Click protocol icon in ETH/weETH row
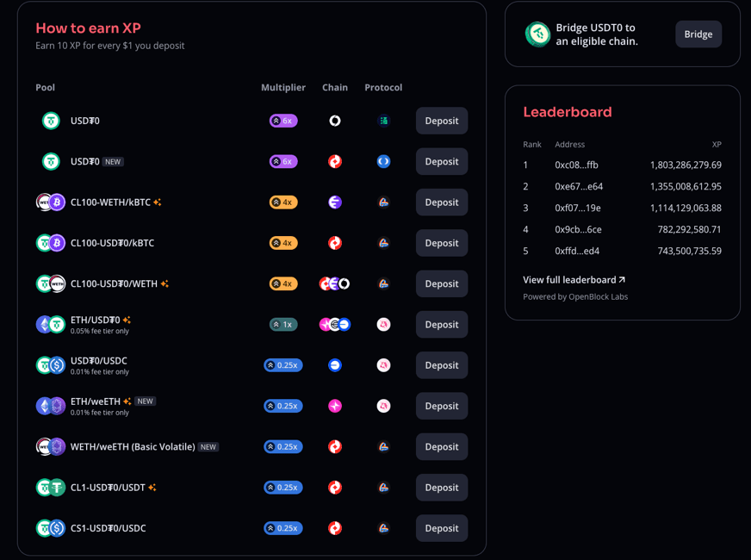 click(383, 406)
